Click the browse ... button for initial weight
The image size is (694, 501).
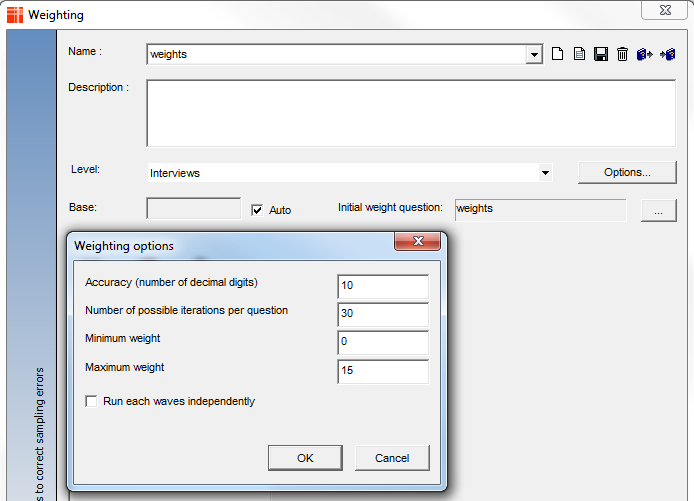(659, 210)
